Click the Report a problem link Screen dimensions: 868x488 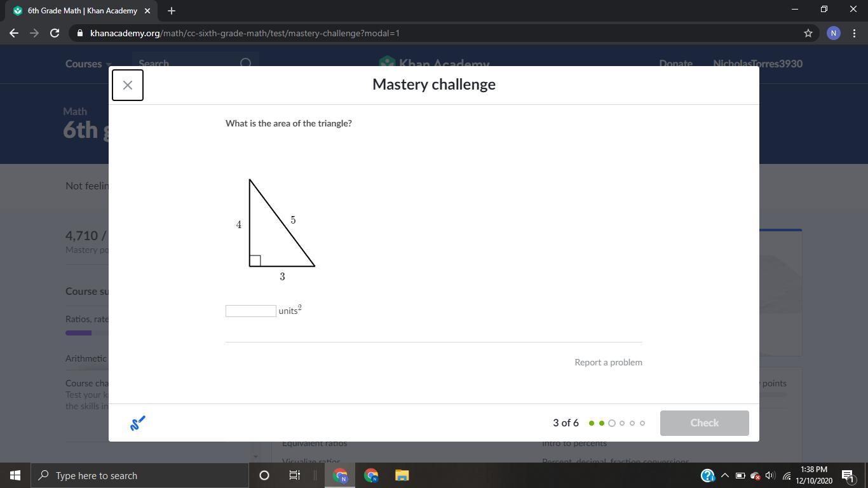(608, 362)
